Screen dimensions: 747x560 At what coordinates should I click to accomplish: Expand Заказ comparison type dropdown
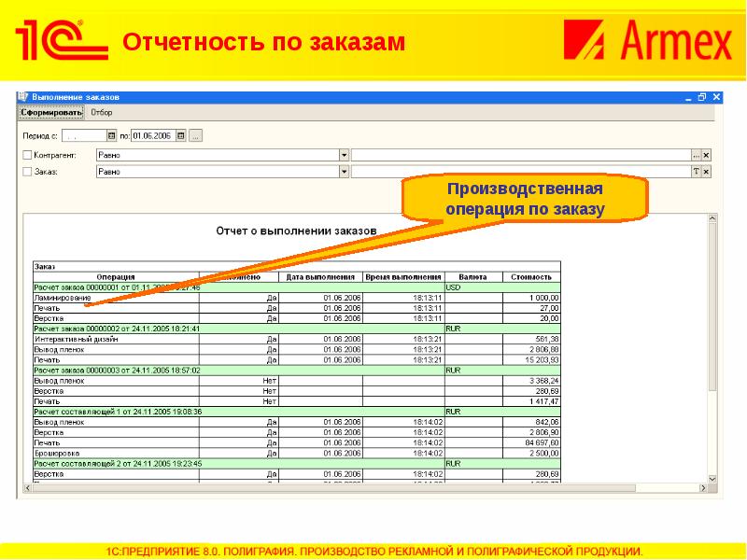tap(344, 172)
